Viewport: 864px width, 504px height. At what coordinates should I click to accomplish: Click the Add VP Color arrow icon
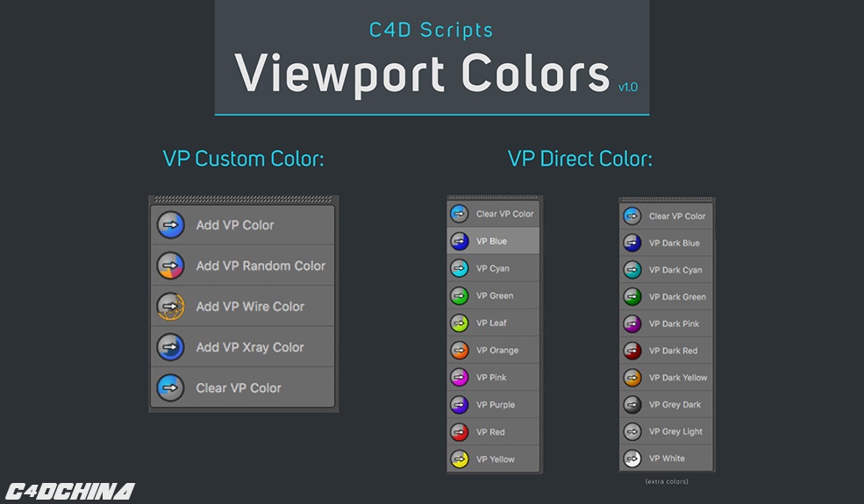tap(170, 224)
